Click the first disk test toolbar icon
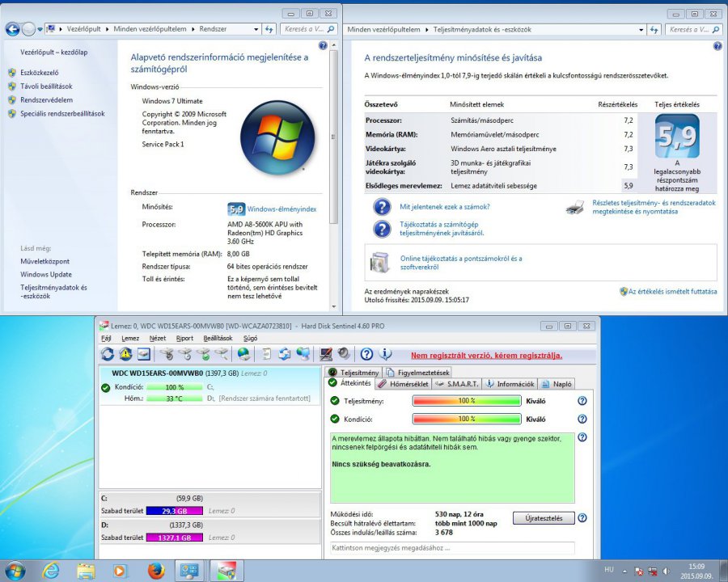Screen dimensions: 728x582 167,355
